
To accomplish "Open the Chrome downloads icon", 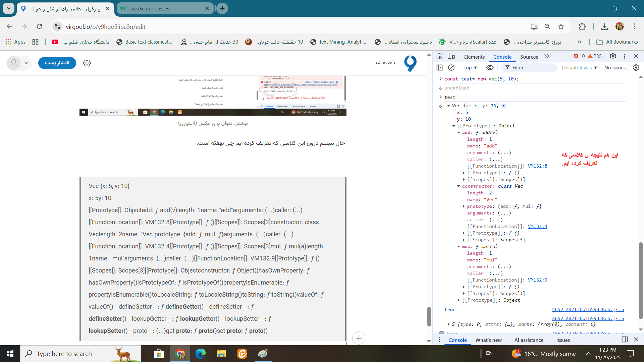I will [x=604, y=26].
